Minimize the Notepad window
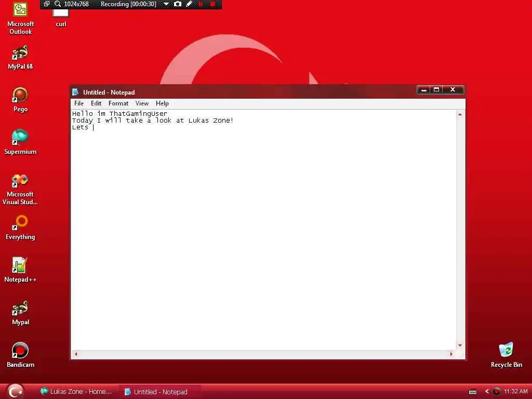The image size is (532, 399). click(423, 89)
